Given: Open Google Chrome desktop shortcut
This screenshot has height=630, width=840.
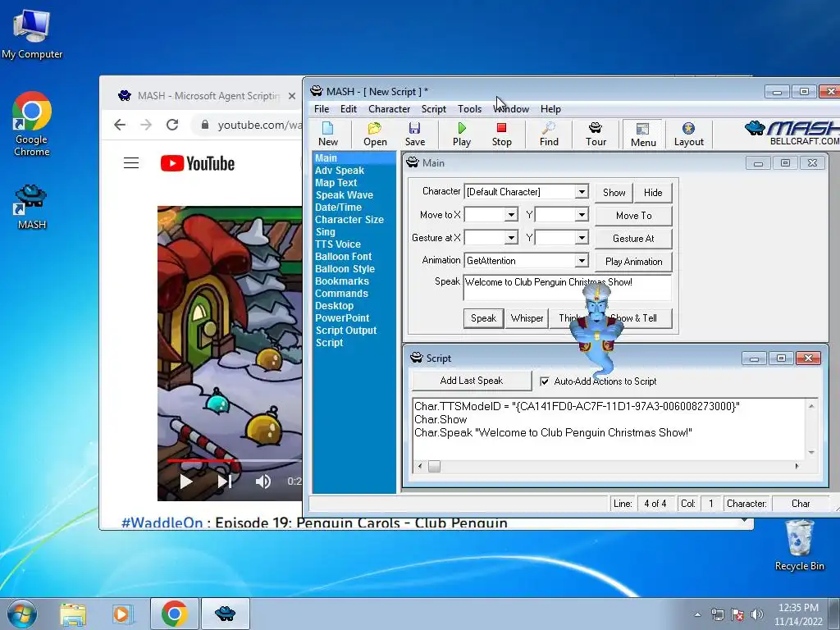Looking at the screenshot, I should (x=32, y=125).
